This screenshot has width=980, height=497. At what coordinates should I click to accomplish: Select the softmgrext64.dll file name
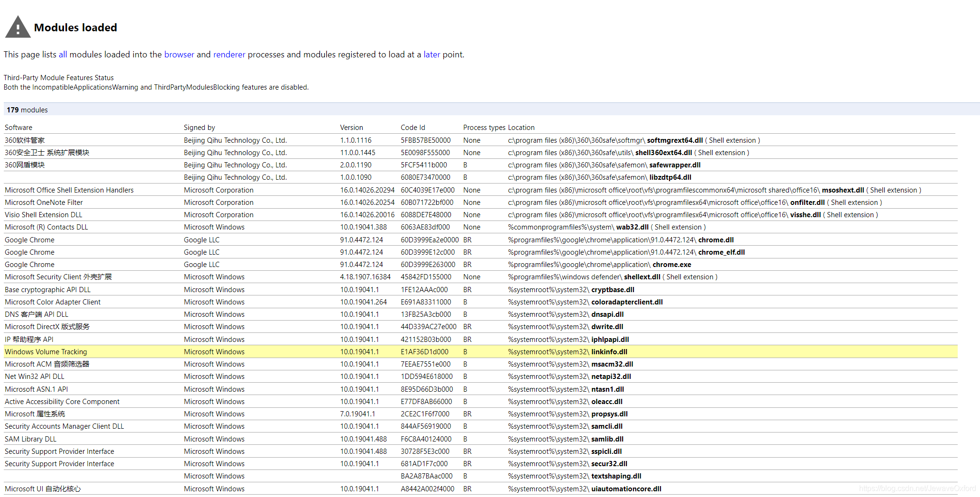(x=675, y=140)
